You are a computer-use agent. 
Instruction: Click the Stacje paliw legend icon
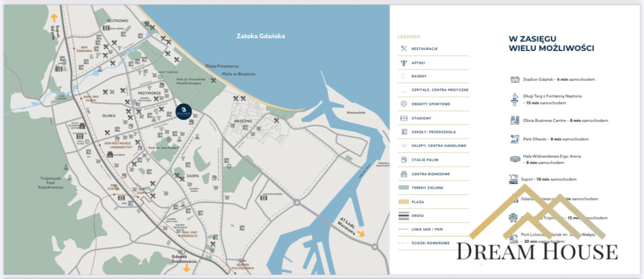tap(404, 160)
